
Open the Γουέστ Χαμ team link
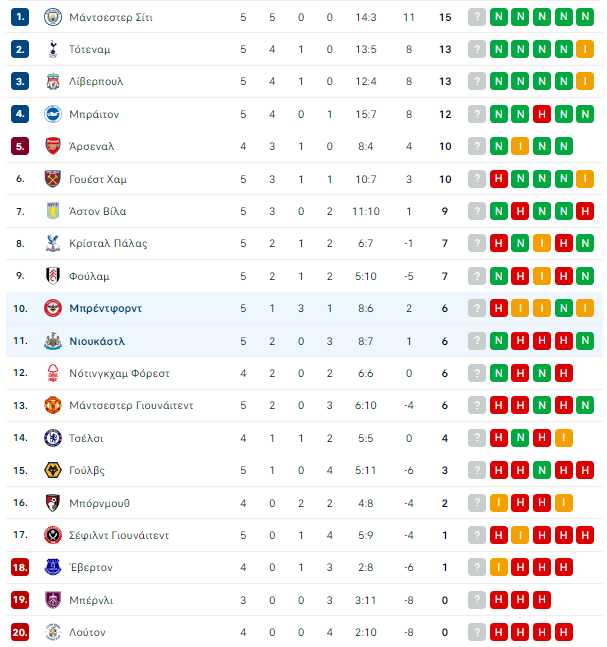coord(98,179)
